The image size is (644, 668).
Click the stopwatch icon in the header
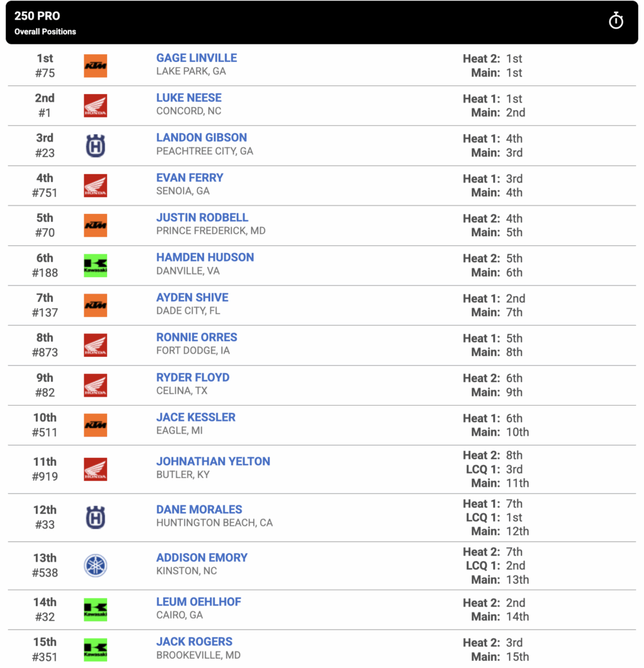[615, 20]
